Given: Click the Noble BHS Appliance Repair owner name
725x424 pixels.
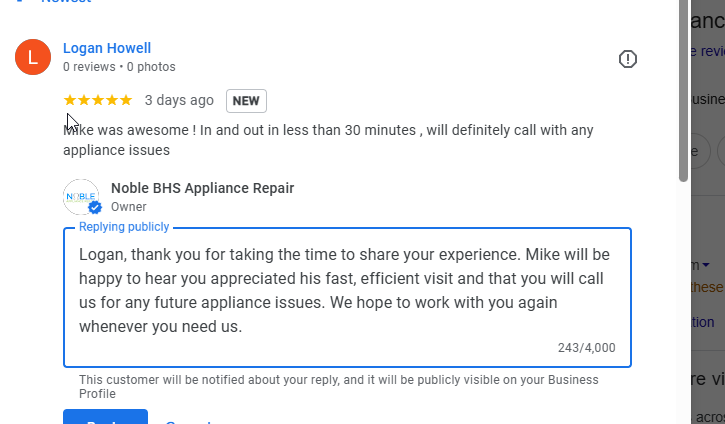Looking at the screenshot, I should click(x=202, y=188).
